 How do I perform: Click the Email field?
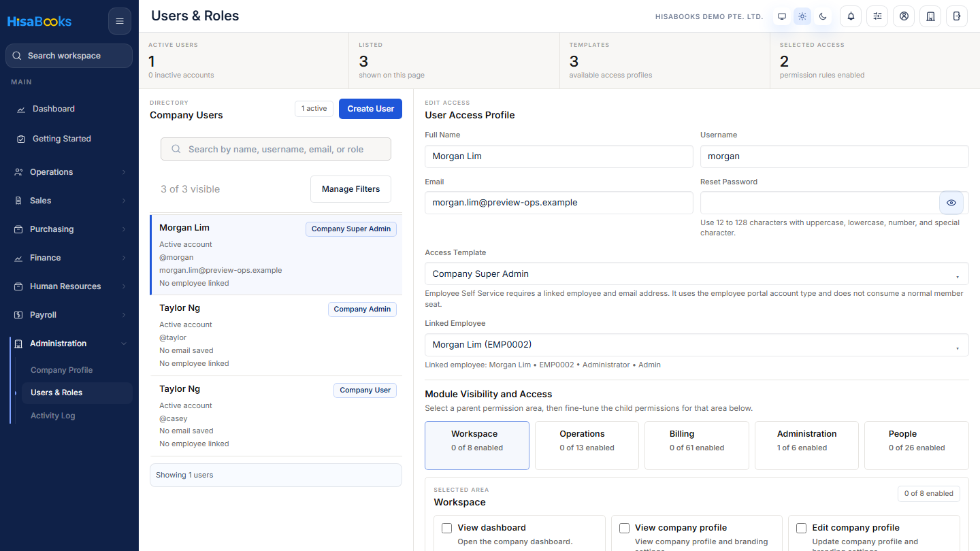(559, 203)
